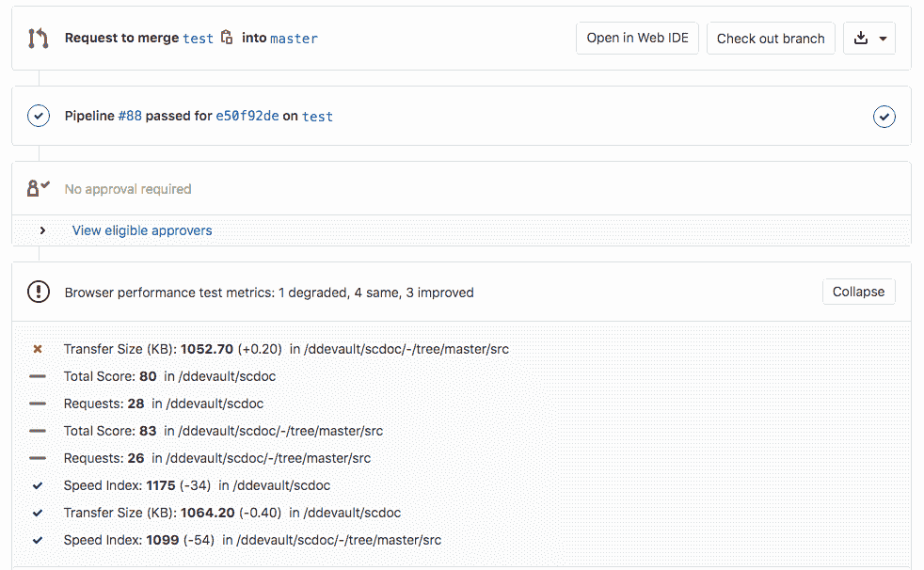The width and height of the screenshot is (924, 570).
Task: Click the check icon beside Transfer Size 1064.20
Action: point(37,513)
